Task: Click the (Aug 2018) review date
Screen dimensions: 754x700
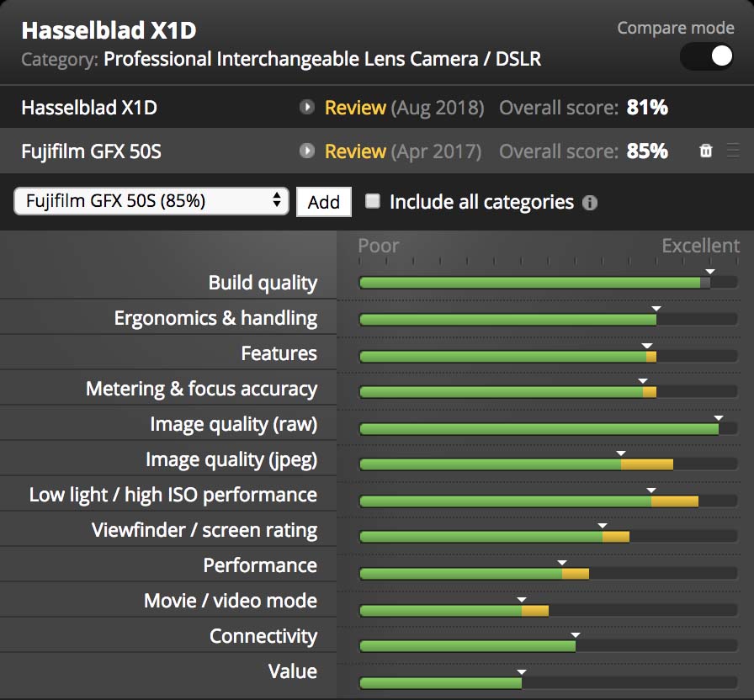Action: (x=438, y=108)
